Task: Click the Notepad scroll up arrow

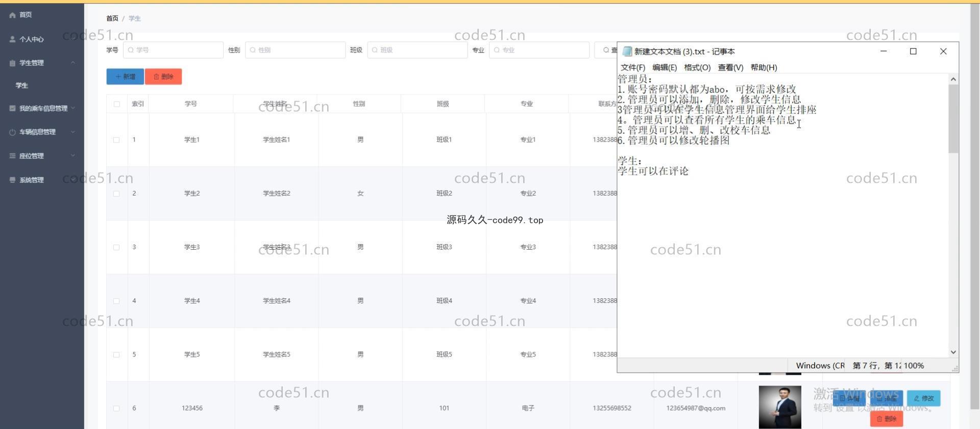Action: click(x=953, y=79)
